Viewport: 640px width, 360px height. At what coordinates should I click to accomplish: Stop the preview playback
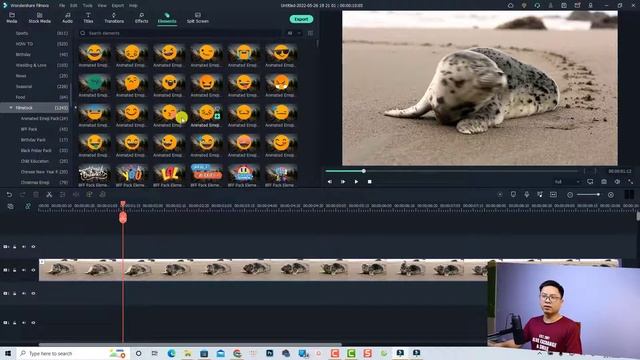(369, 182)
